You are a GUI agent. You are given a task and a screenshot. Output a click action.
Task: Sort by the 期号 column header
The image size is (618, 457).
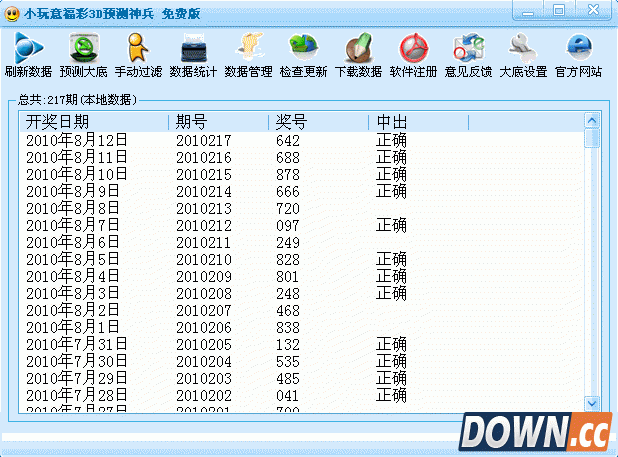point(219,122)
